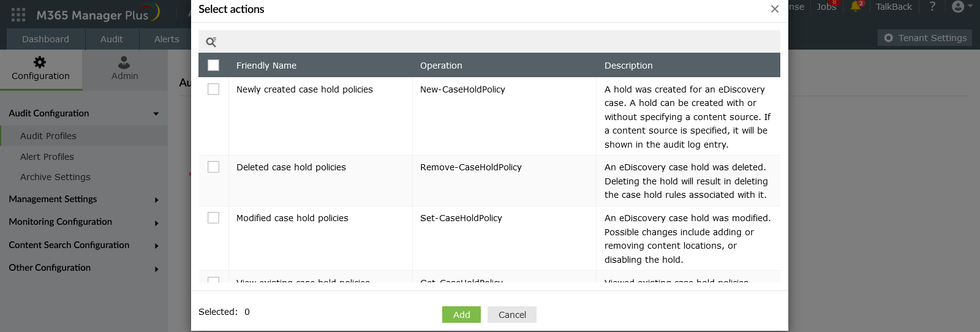Image resolution: width=980 pixels, height=332 pixels.
Task: Check the select-all header checkbox
Action: [213, 65]
